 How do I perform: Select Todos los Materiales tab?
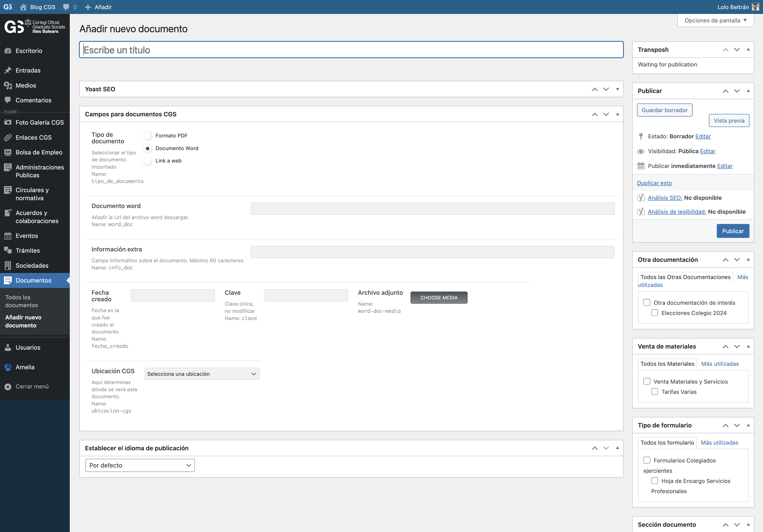(667, 364)
